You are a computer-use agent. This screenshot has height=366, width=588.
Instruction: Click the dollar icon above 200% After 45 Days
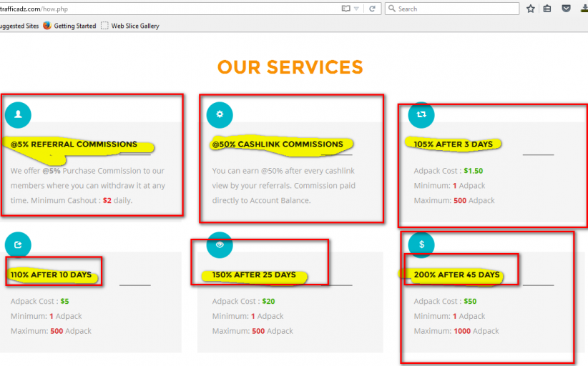tap(421, 244)
